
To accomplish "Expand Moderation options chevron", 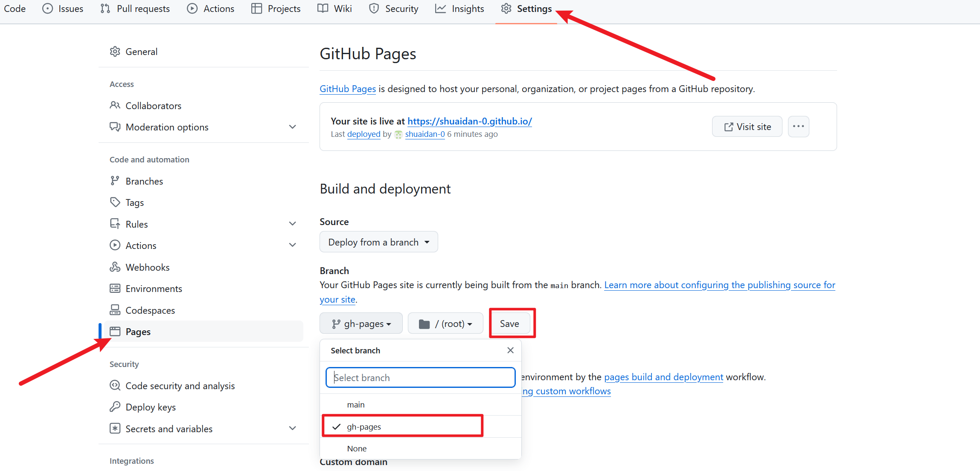I will click(x=293, y=127).
